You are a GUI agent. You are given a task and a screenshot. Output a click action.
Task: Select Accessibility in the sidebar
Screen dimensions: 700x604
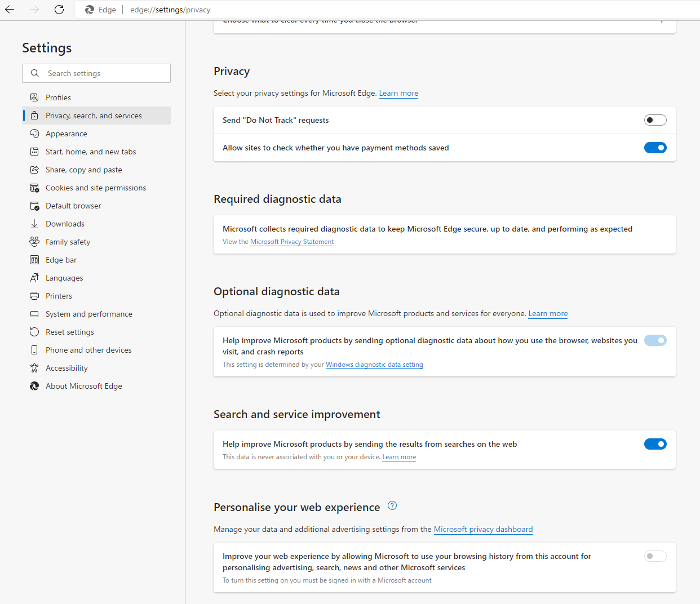point(96,368)
